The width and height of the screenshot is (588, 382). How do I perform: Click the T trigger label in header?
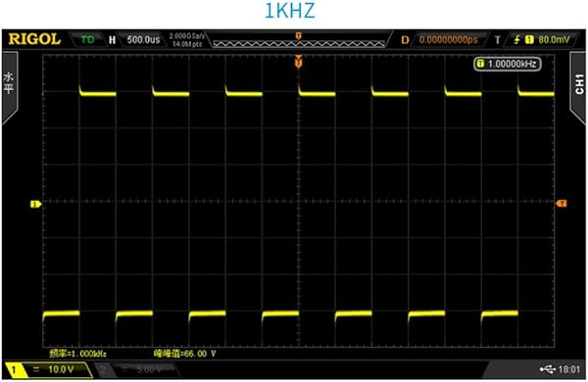point(498,40)
